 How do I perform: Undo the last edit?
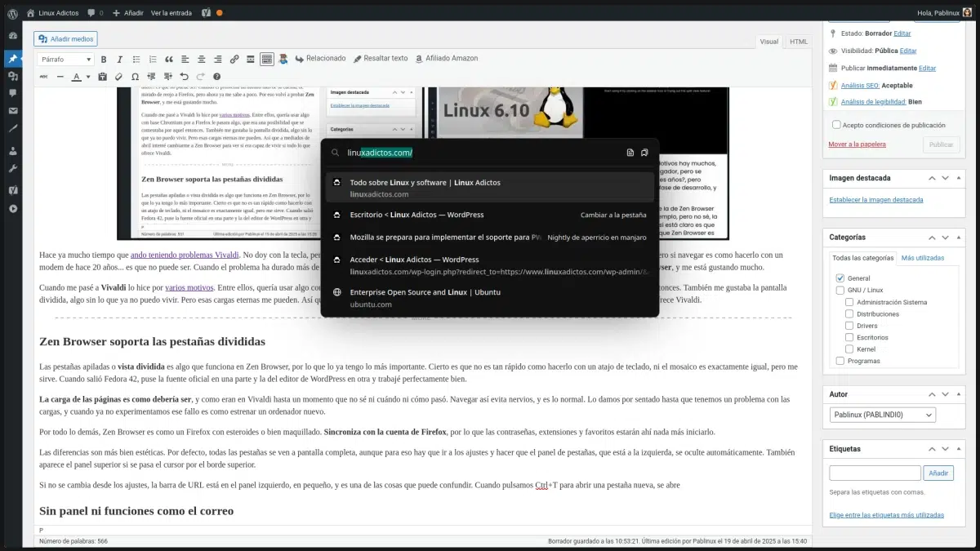184,77
